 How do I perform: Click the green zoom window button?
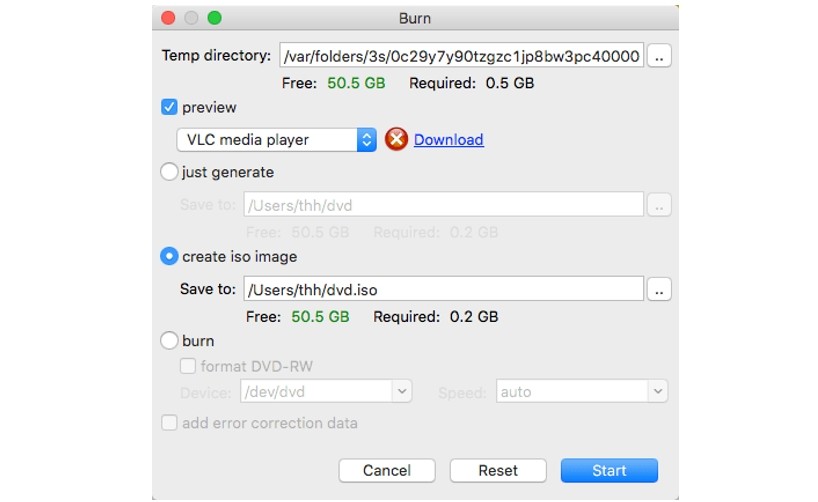point(214,18)
